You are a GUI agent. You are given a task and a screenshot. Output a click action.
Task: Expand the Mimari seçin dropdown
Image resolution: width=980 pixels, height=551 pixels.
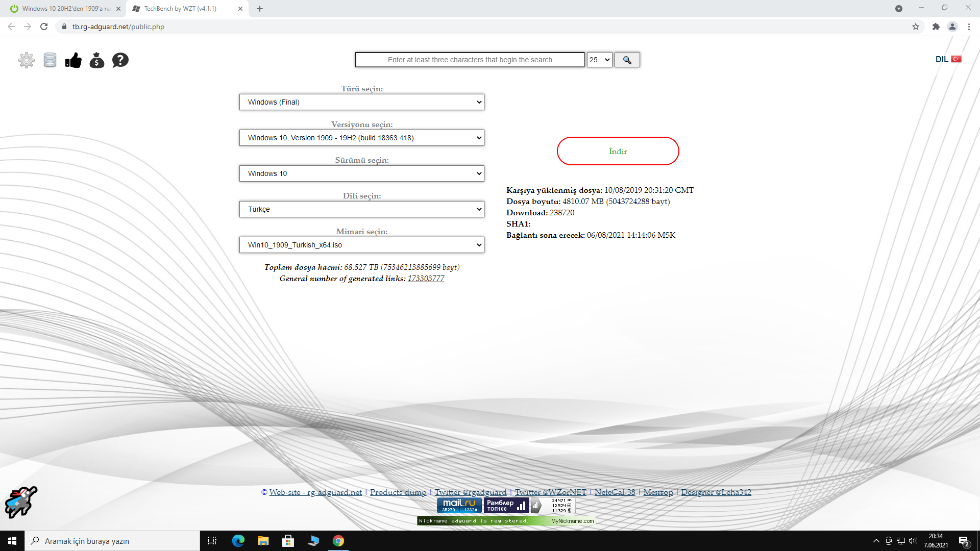[362, 245]
